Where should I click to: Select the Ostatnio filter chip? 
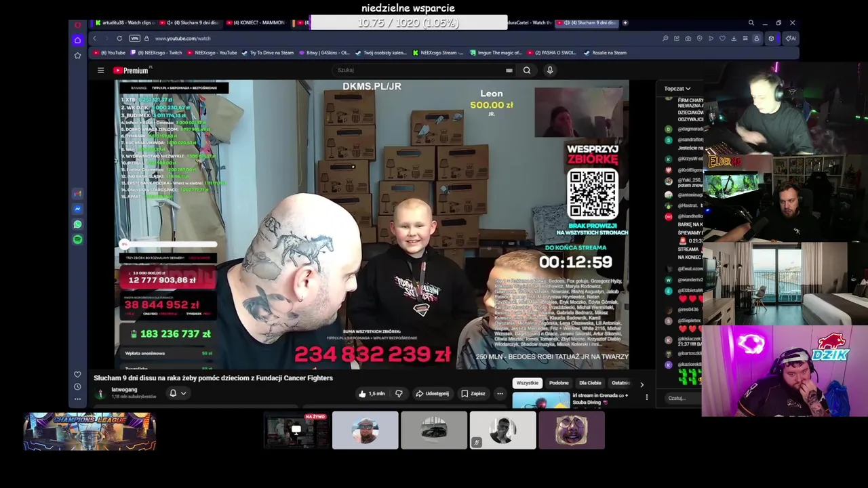click(621, 383)
